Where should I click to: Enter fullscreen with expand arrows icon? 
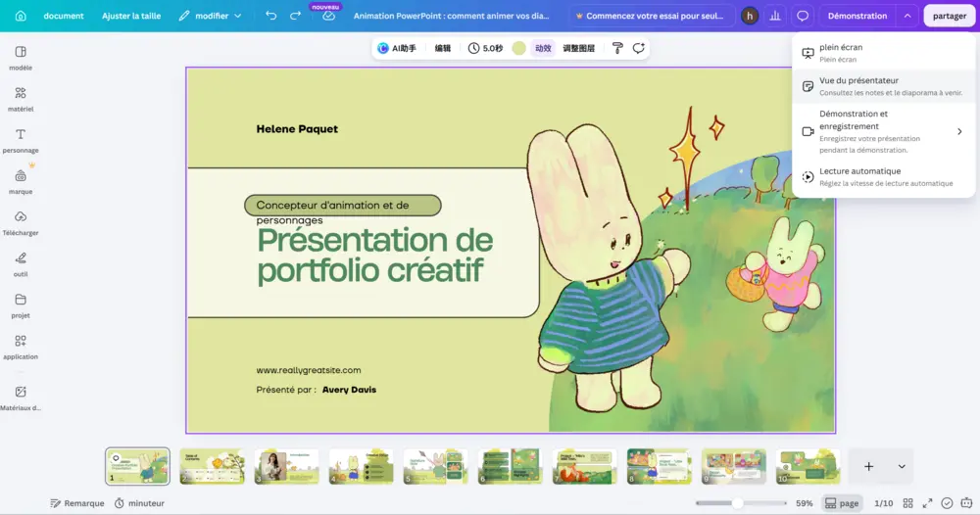[x=927, y=503]
